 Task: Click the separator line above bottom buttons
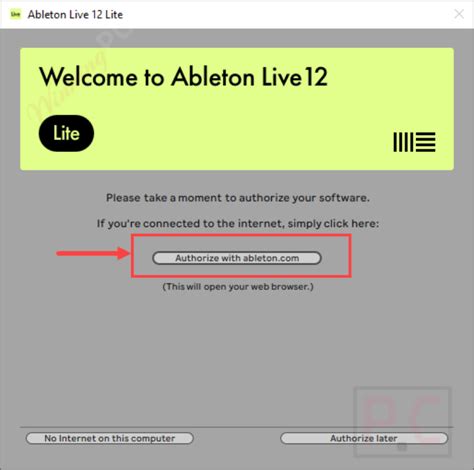tap(237, 427)
